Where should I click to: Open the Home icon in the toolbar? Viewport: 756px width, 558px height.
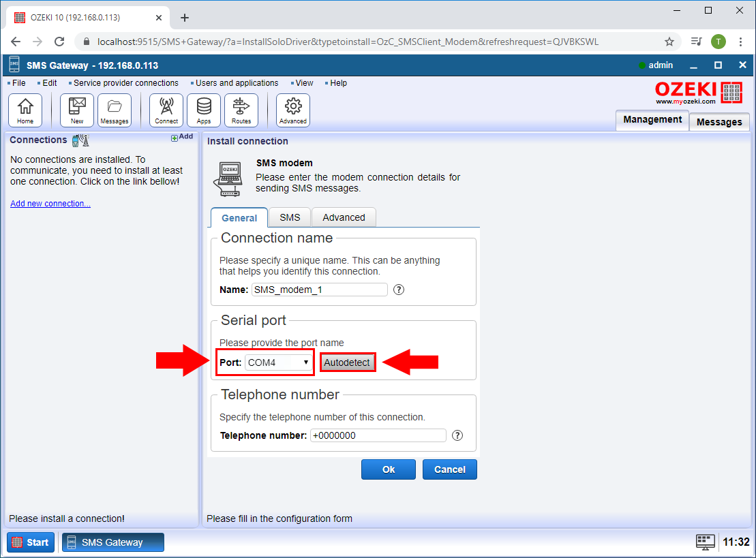tap(25, 110)
